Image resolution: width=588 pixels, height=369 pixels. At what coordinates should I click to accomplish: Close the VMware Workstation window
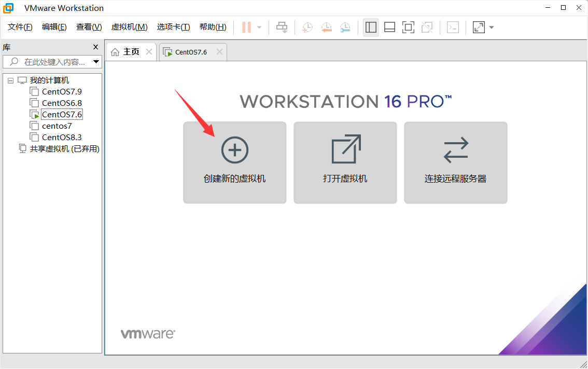(579, 8)
